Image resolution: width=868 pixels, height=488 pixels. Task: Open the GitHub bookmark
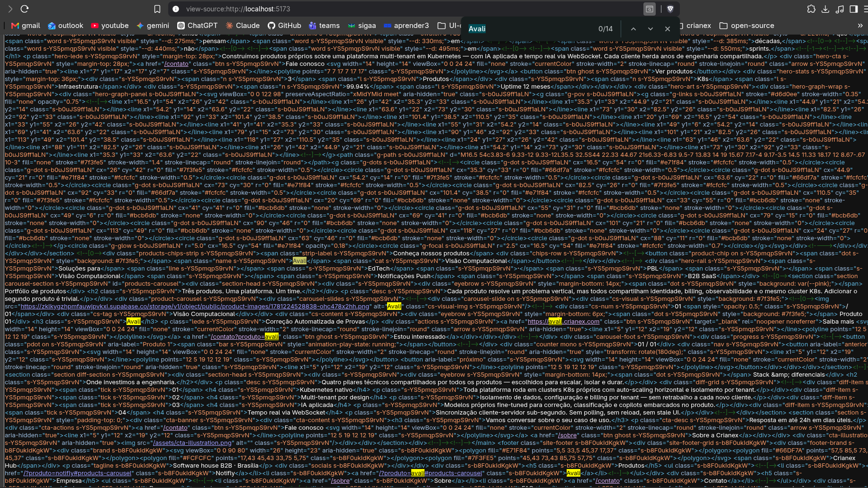click(284, 26)
